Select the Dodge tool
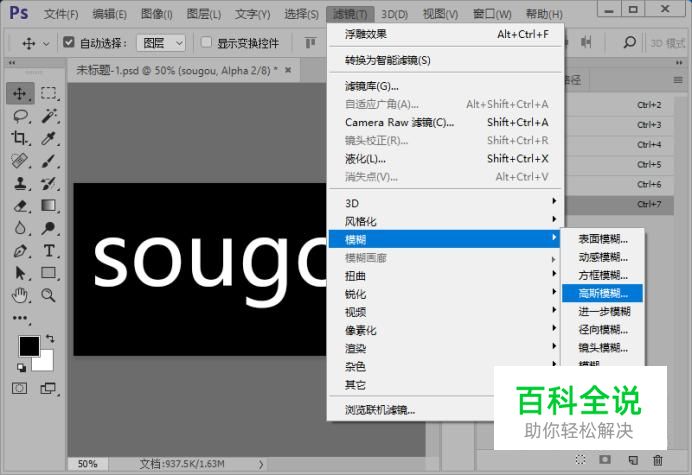The height and width of the screenshot is (475, 692). click(x=48, y=228)
